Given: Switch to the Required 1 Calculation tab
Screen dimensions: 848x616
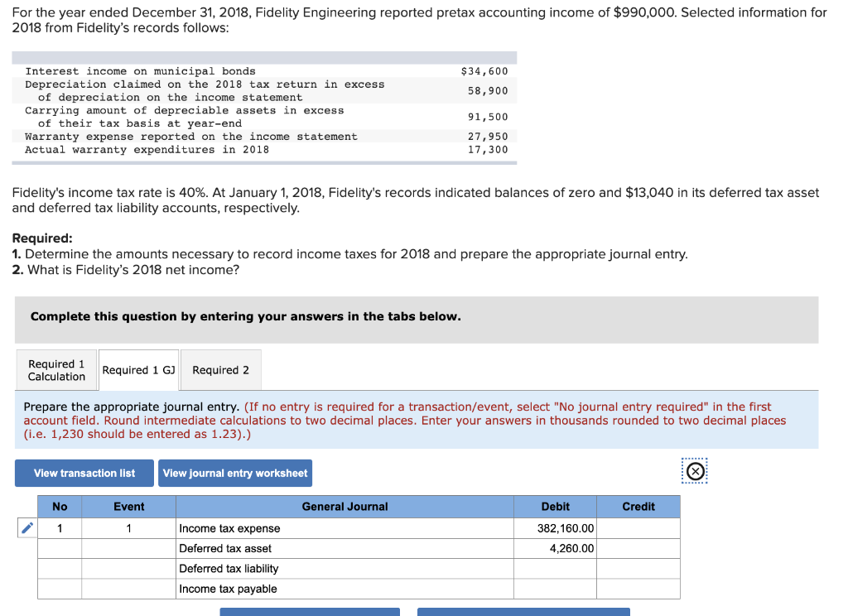Looking at the screenshot, I should tap(55, 369).
